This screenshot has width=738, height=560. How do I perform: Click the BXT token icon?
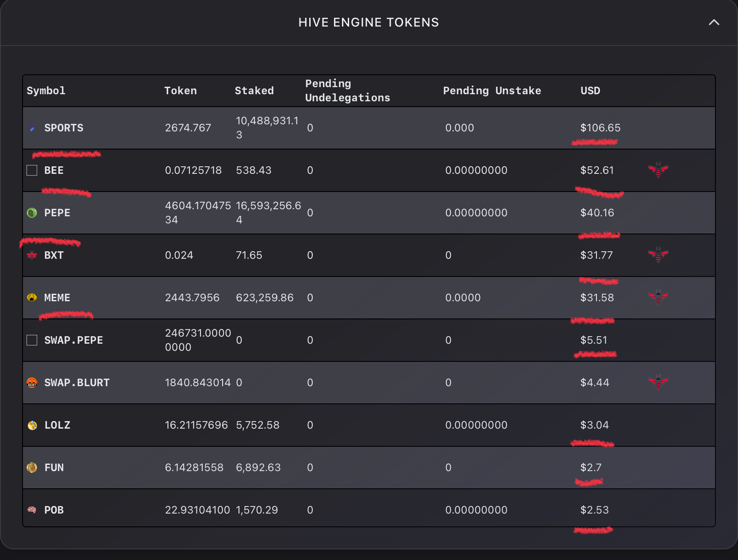(32, 255)
